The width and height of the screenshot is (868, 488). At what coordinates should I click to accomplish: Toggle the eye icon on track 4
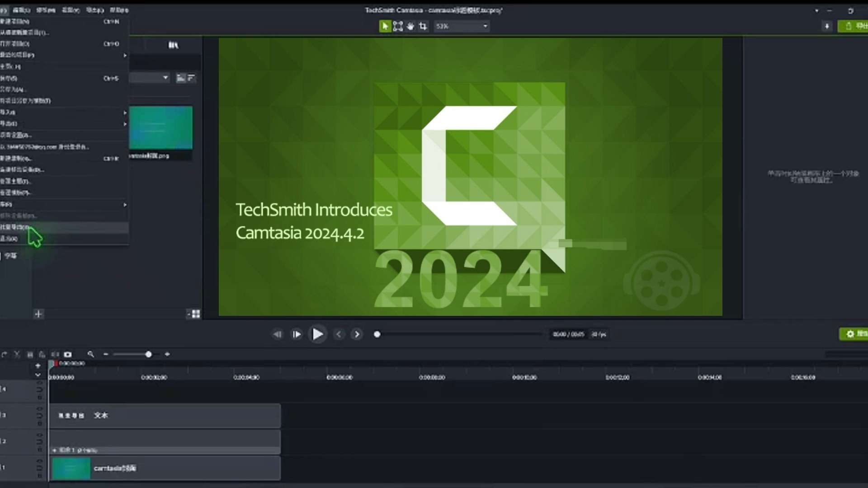(39, 383)
